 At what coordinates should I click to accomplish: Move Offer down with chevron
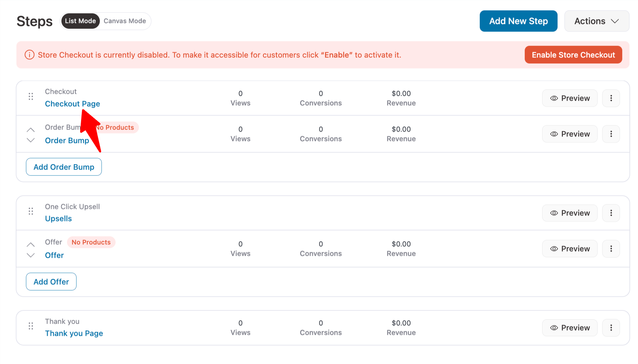click(x=31, y=255)
